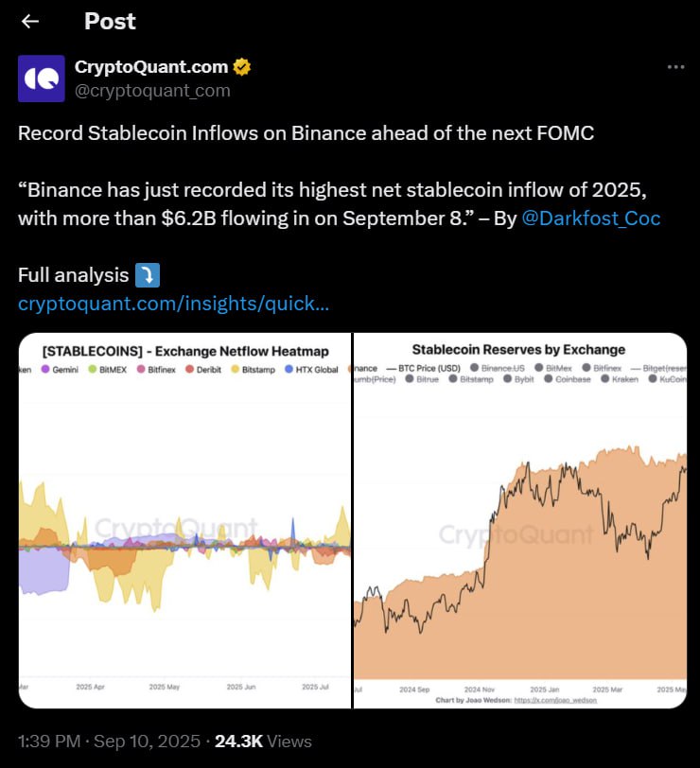Open the @Darkfost_Coc mention
Screen dimensions: 700x768
click(x=591, y=218)
